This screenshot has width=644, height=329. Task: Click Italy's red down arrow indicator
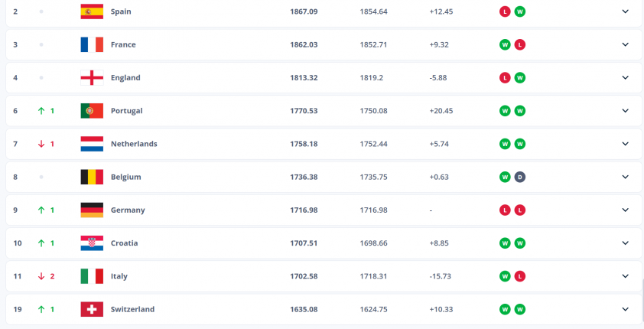tap(41, 276)
